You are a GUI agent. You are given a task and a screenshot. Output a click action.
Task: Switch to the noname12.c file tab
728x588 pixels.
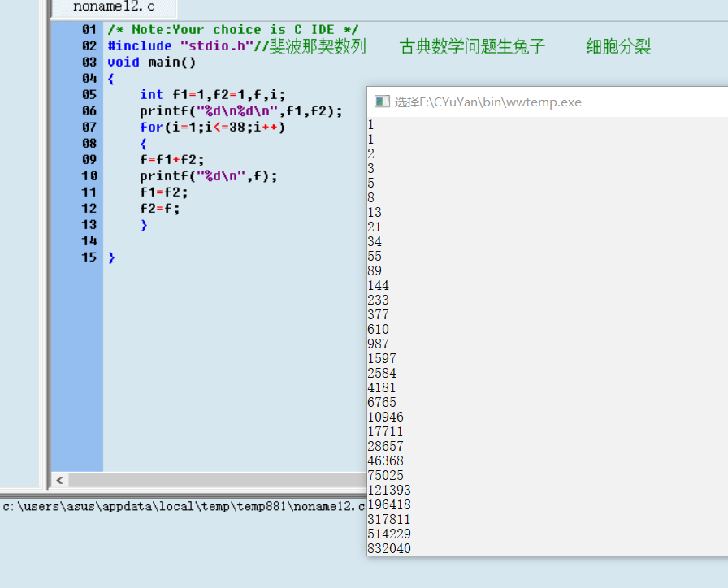[x=114, y=7]
